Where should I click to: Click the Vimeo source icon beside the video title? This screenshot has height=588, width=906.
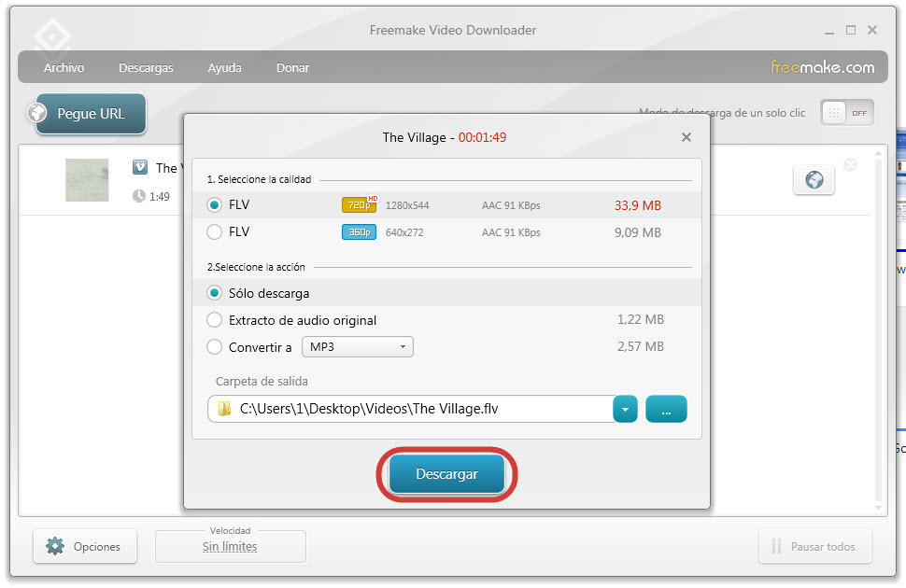[x=140, y=167]
